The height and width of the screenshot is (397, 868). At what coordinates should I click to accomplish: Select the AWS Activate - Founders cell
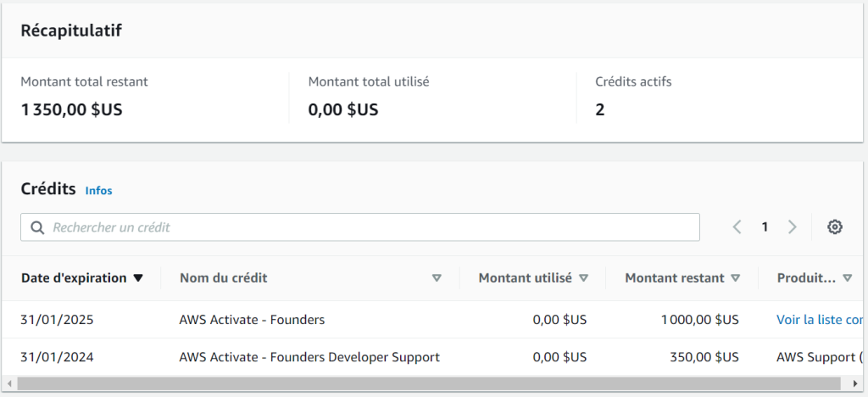[252, 320]
